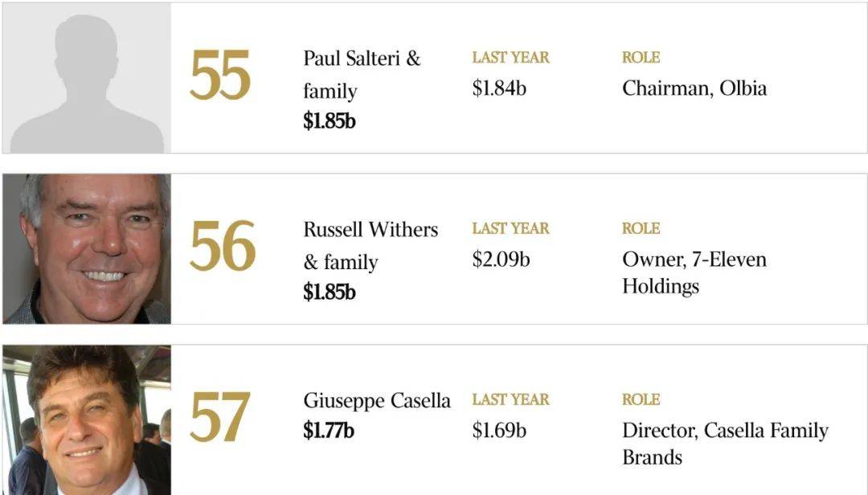The image size is (868, 495).
Task: Open Giuseppe Casella name link
Action: point(377,400)
